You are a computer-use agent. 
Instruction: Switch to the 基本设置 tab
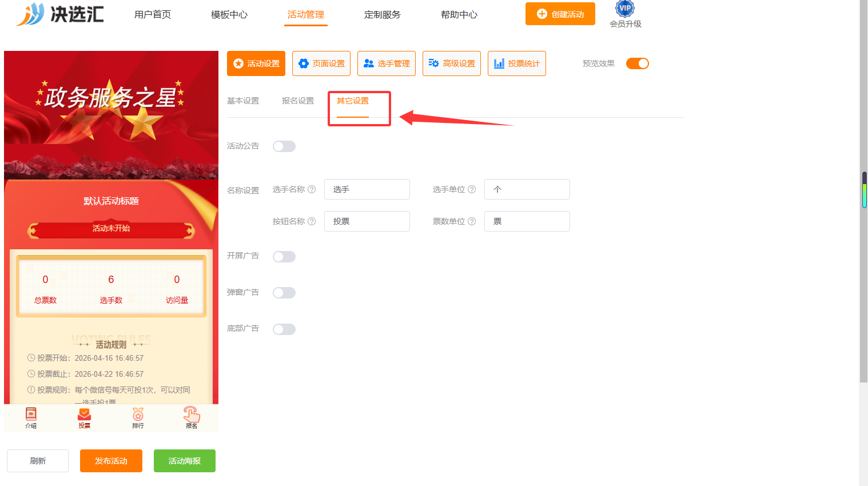pyautogui.click(x=243, y=101)
